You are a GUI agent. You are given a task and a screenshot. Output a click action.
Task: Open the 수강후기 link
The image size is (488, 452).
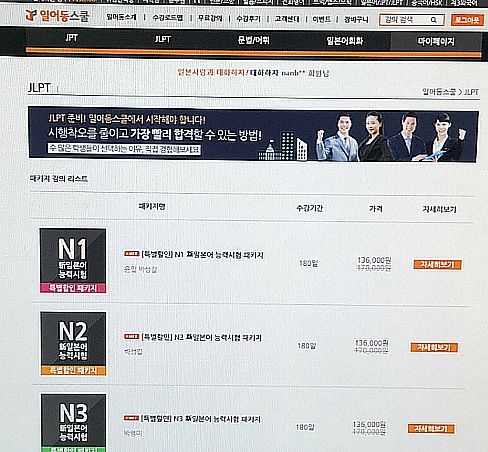(248, 19)
